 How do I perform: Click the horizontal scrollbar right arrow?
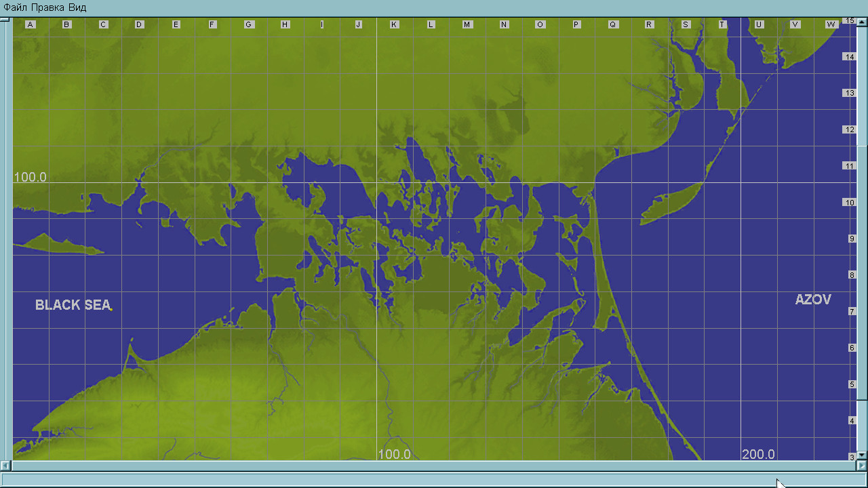coord(862,466)
